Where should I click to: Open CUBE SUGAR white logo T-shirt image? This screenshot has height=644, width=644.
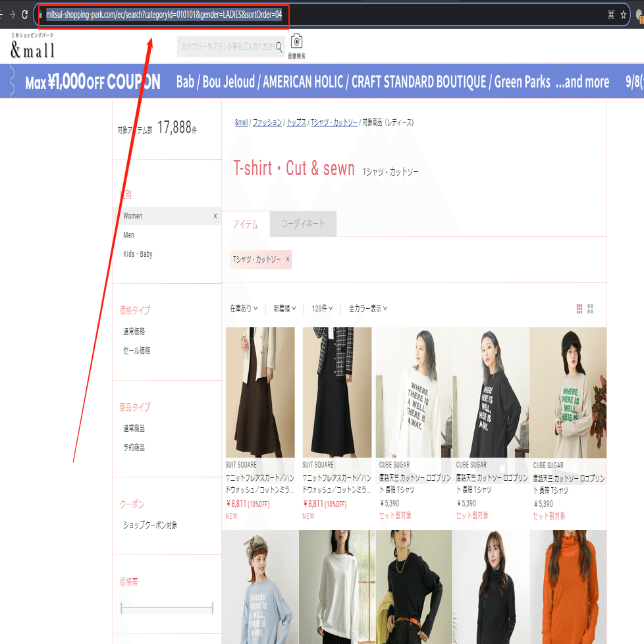(x=414, y=392)
